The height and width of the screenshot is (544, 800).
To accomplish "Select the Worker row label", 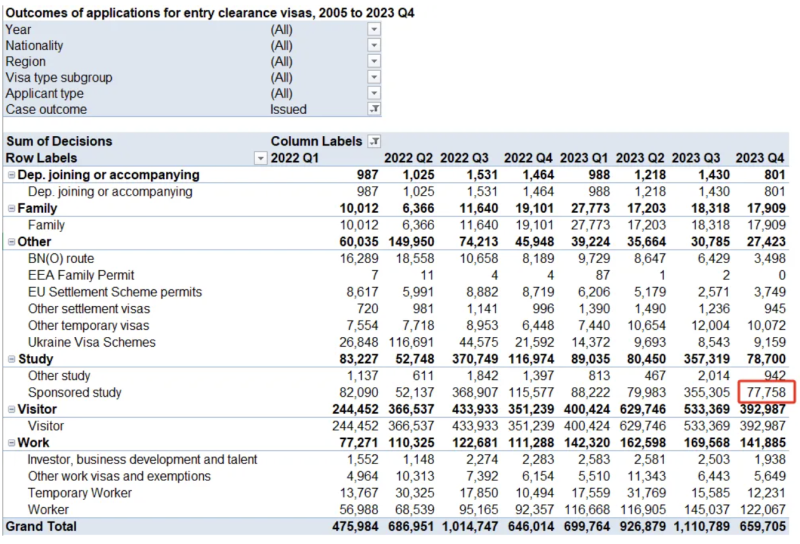I will tap(48, 510).
